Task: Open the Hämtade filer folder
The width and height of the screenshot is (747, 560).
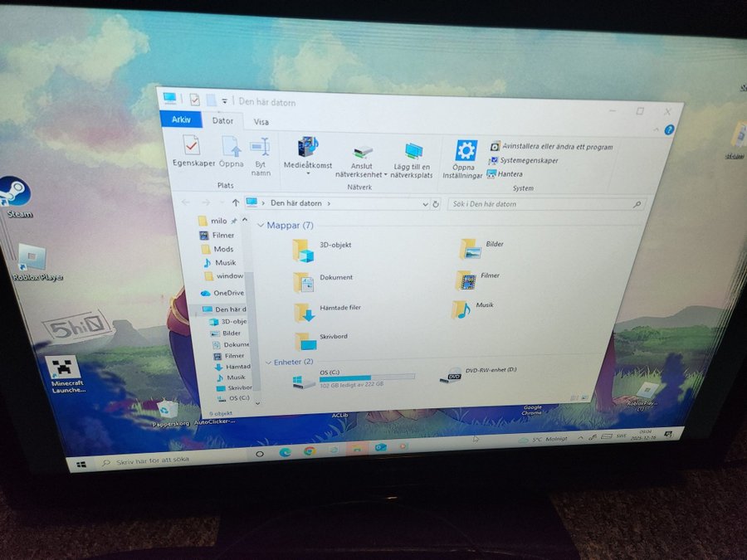Action: [305, 311]
